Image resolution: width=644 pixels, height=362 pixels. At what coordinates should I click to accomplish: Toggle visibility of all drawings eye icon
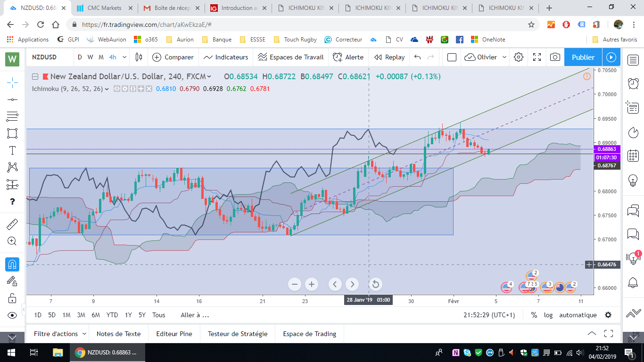pos(12,315)
